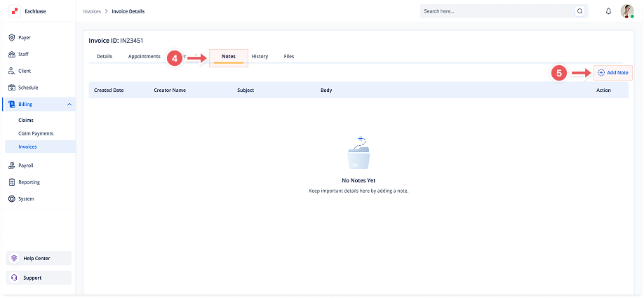Click the Invoices breadcrumb link
The width and height of the screenshot is (644, 298).
coord(92,11)
